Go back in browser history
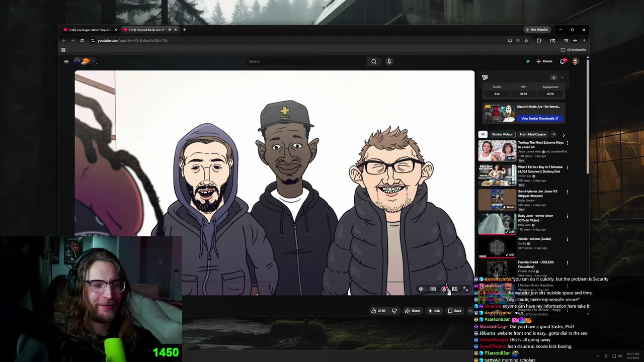Image resolution: width=644 pixels, height=362 pixels. point(63,40)
